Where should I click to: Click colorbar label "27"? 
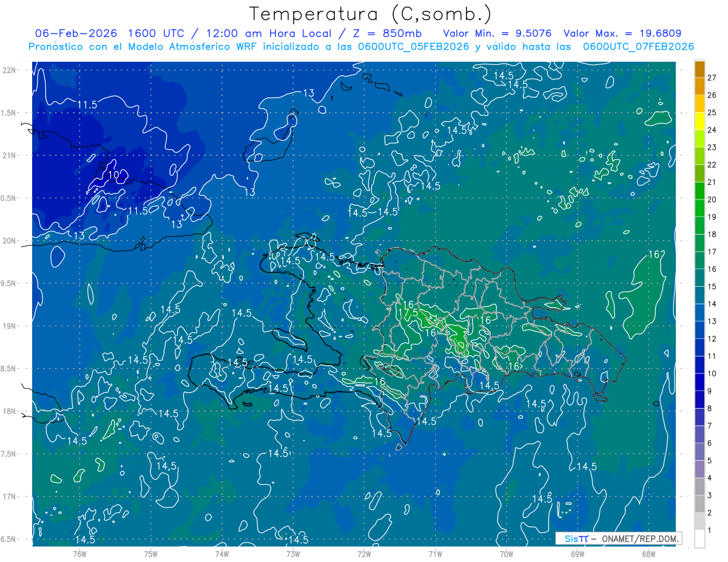pos(712,78)
